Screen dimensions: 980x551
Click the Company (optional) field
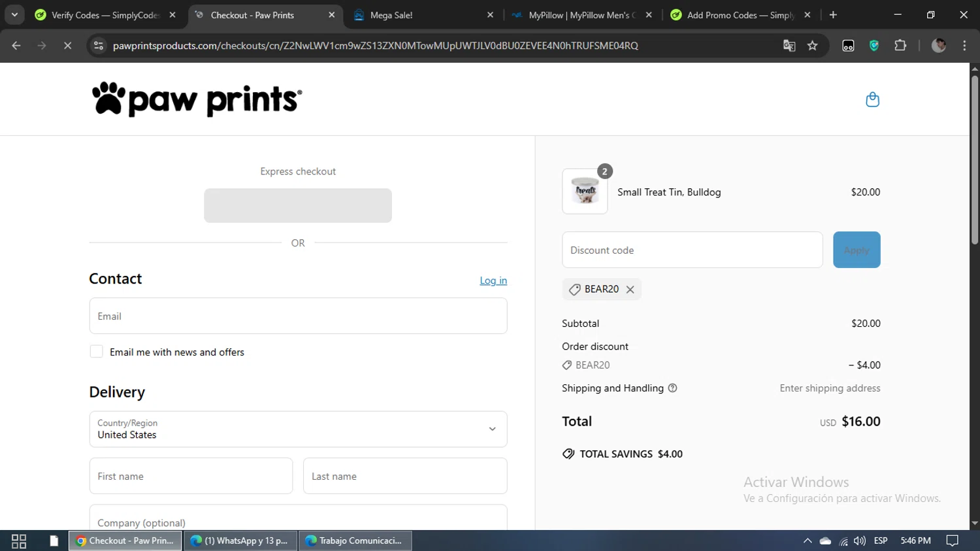[x=298, y=518]
